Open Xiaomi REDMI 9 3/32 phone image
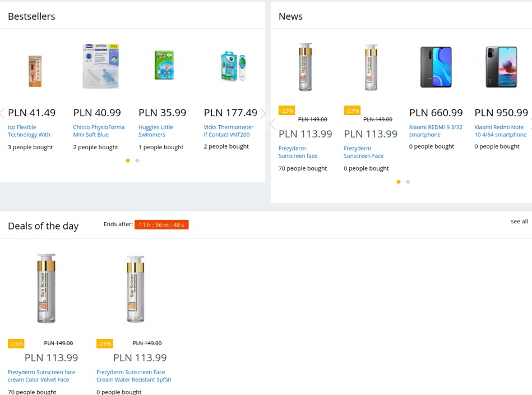 tap(436, 67)
